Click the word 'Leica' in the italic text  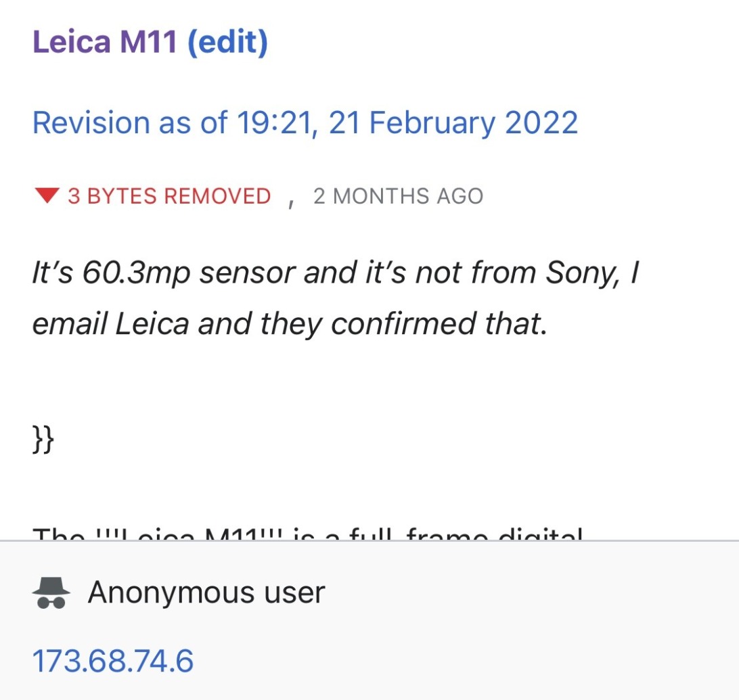tap(152, 325)
